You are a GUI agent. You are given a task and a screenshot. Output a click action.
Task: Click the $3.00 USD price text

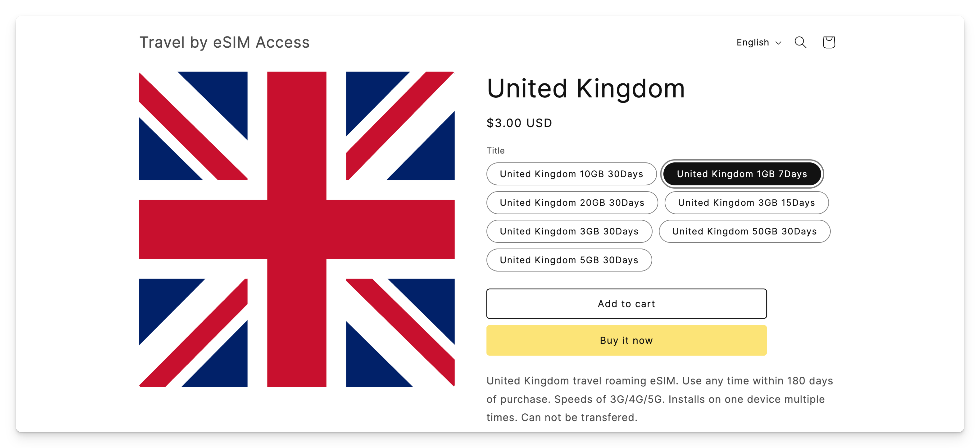519,123
